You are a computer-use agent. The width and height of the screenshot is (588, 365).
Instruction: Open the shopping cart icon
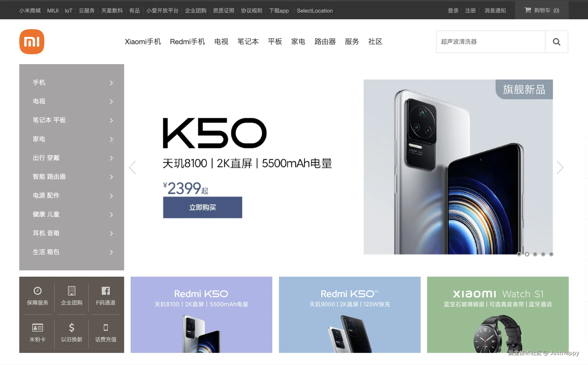[527, 10]
